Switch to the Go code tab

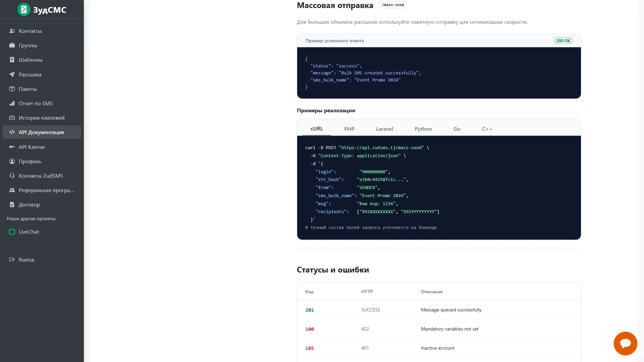click(457, 129)
